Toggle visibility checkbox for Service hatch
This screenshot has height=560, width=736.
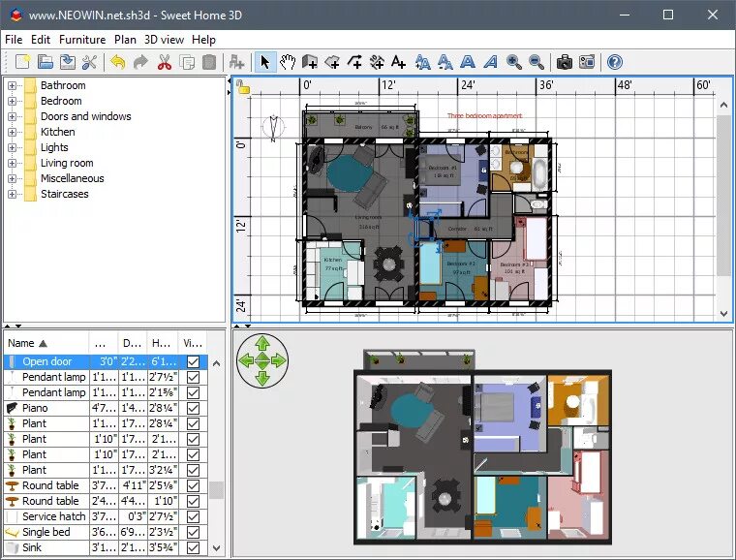click(x=193, y=516)
